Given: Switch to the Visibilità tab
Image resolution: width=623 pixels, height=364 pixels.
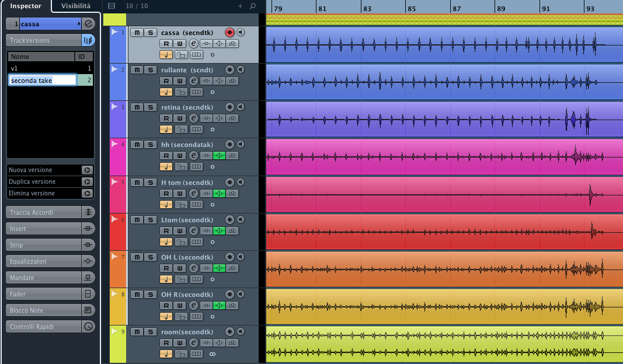Looking at the screenshot, I should click(76, 6).
